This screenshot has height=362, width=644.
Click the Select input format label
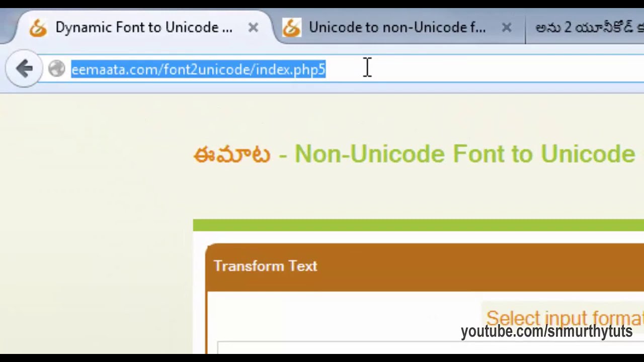coord(565,318)
